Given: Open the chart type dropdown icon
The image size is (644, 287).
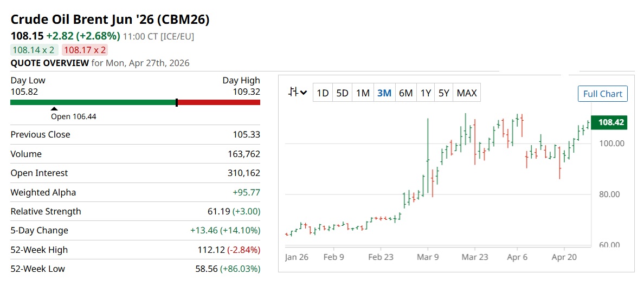Looking at the screenshot, I should [298, 93].
